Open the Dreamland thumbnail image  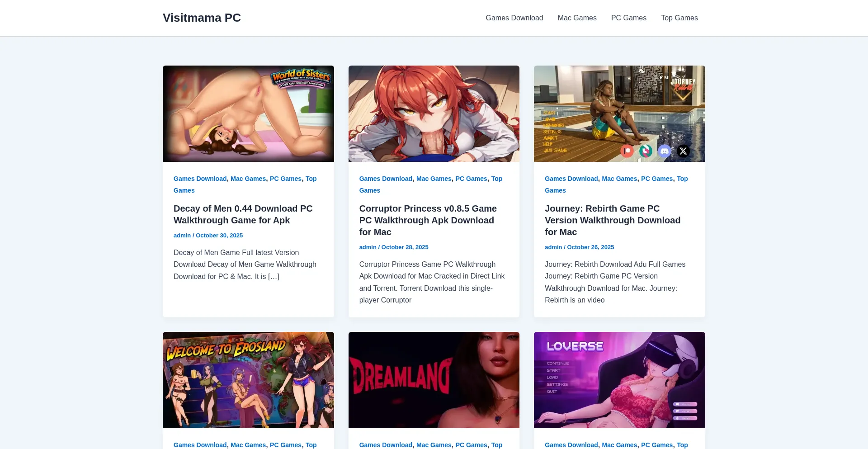coord(434,380)
